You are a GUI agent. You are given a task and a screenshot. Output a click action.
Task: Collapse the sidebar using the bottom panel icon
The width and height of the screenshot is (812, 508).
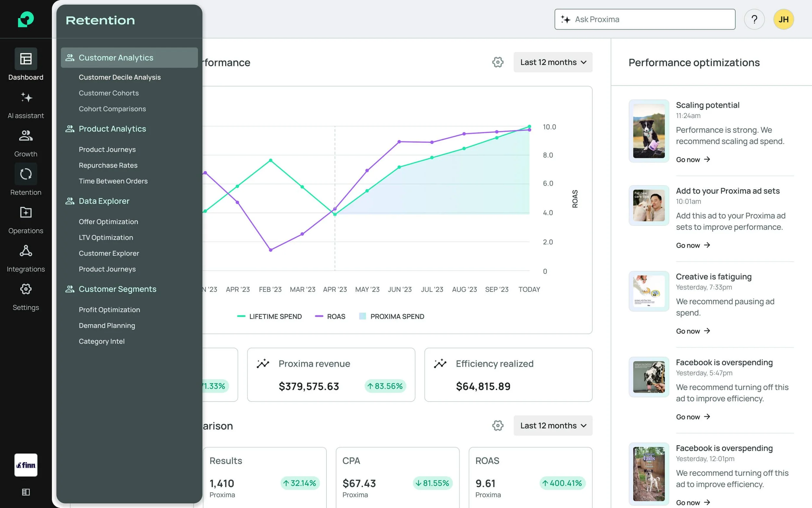tap(26, 492)
